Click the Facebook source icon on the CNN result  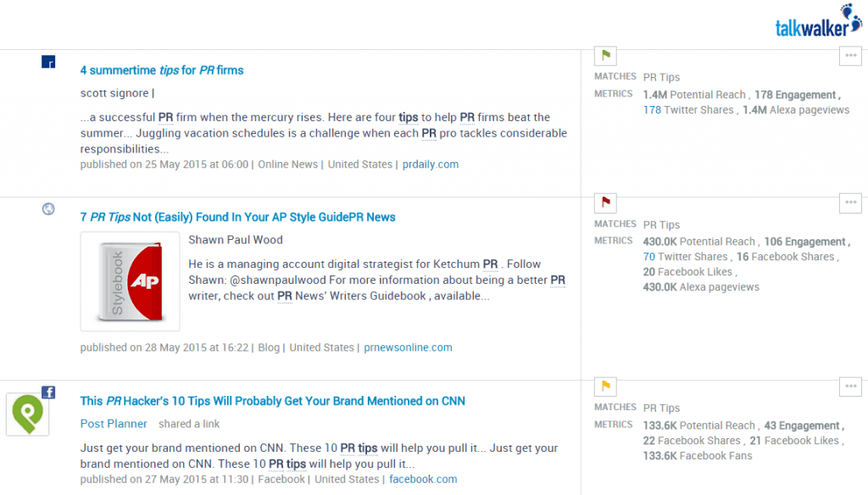coord(47,392)
